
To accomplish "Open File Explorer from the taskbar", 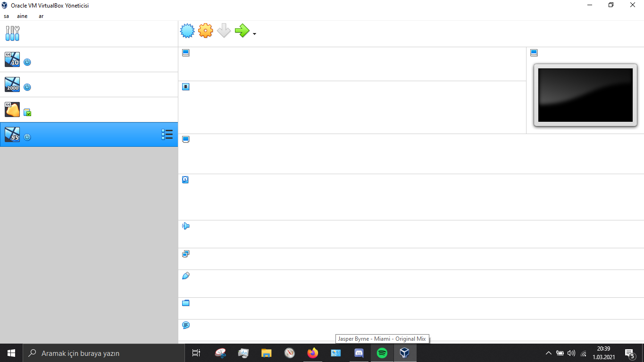I will tap(267, 353).
